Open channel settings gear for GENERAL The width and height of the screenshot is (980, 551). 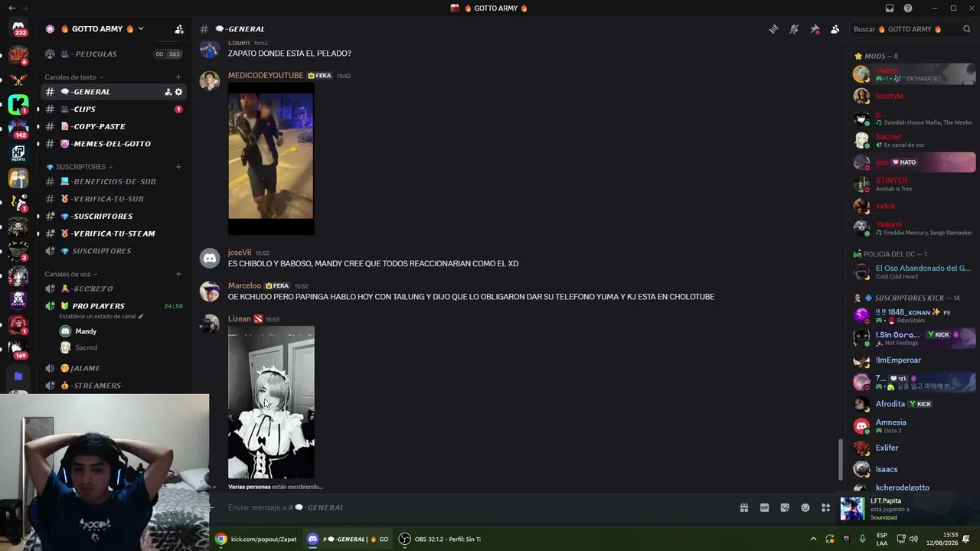coord(178,92)
